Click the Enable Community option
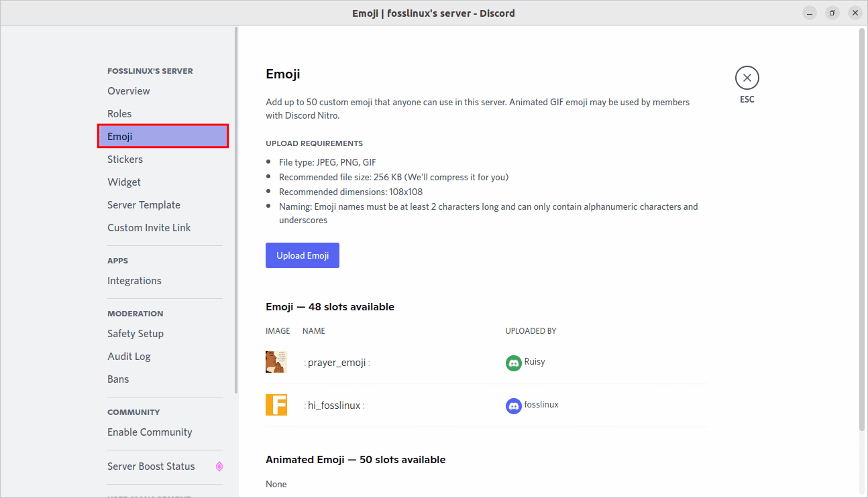Image resolution: width=868 pixels, height=498 pixels. 150,432
